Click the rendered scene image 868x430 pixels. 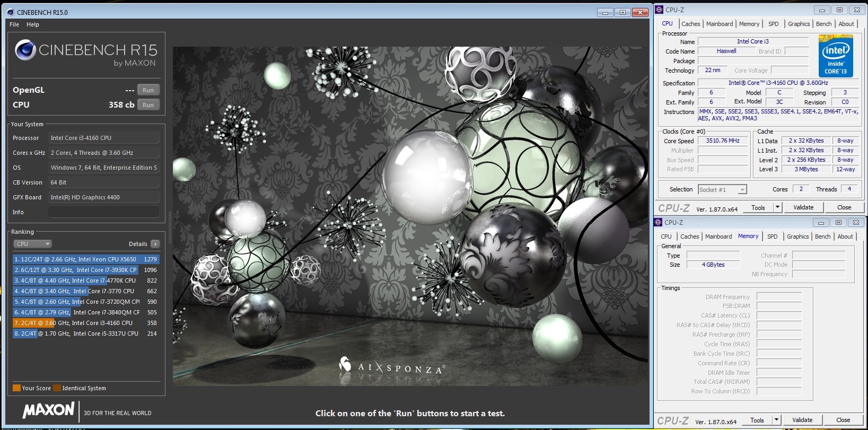point(410,216)
